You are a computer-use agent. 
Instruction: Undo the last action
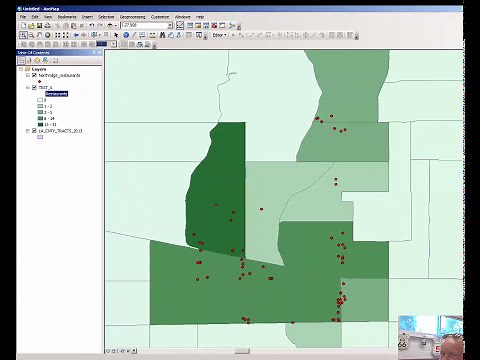(x=92, y=25)
